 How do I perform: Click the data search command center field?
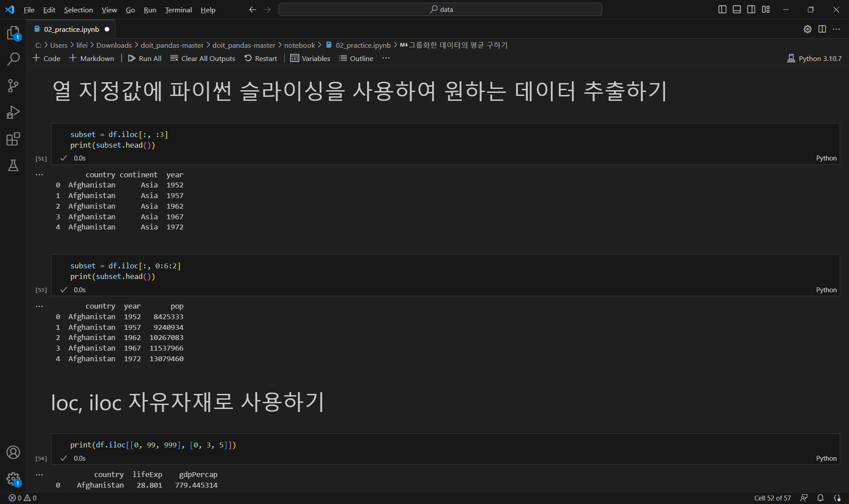coord(440,9)
